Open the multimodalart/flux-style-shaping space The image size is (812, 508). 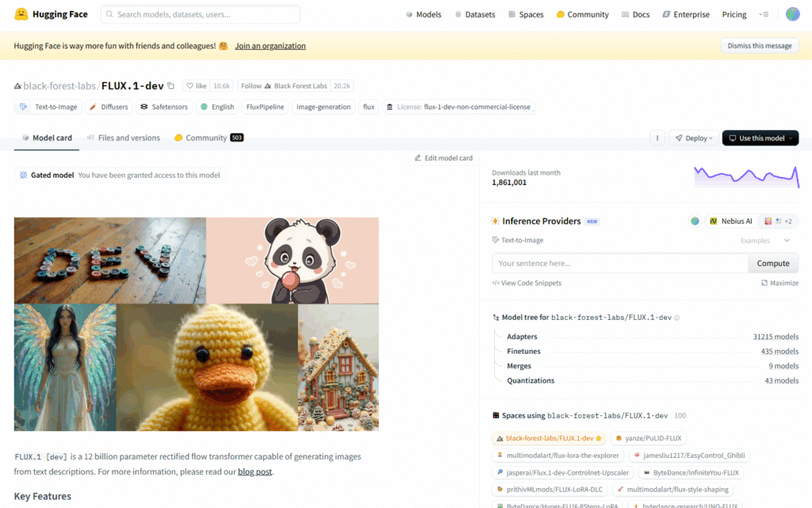[672, 489]
